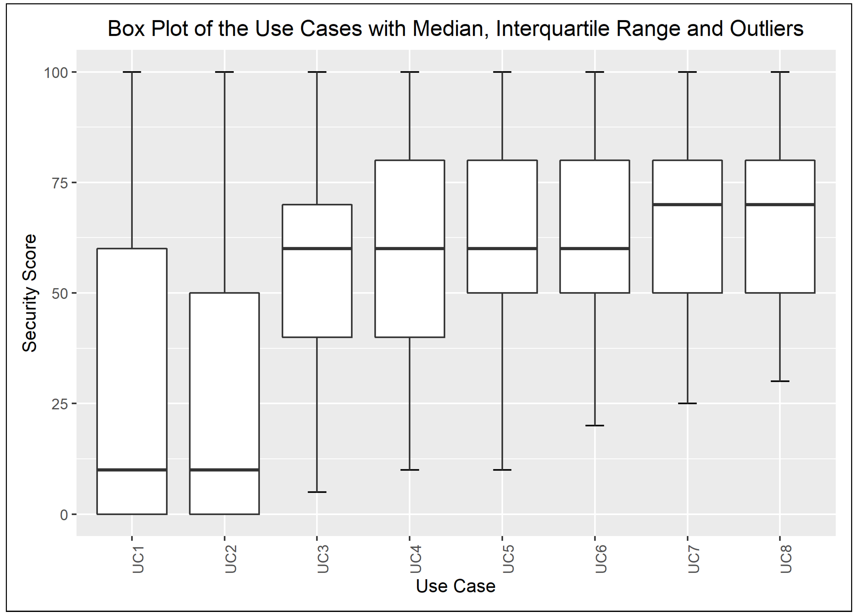Select the UC2 x-axis tick label
The image size is (858, 616).
[x=231, y=559]
